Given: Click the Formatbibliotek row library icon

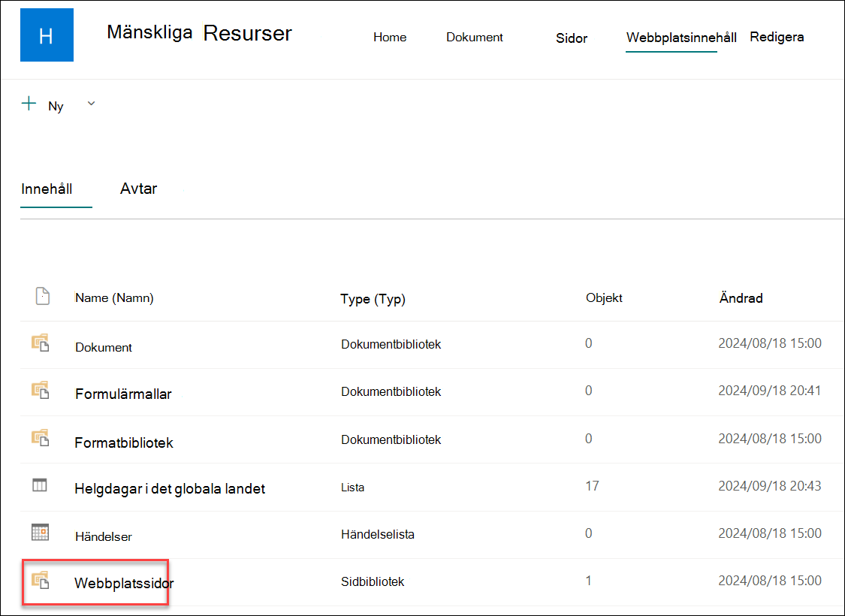Looking at the screenshot, I should [x=41, y=438].
